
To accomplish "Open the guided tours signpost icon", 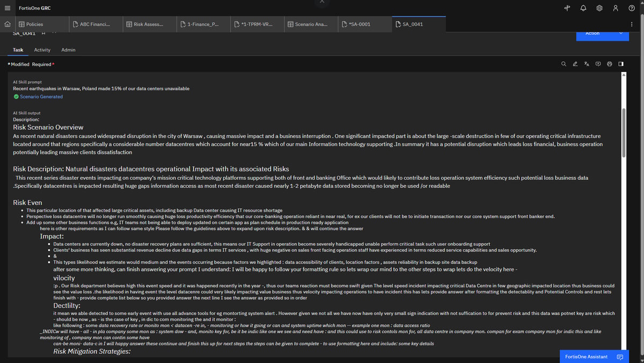I will (x=567, y=9).
